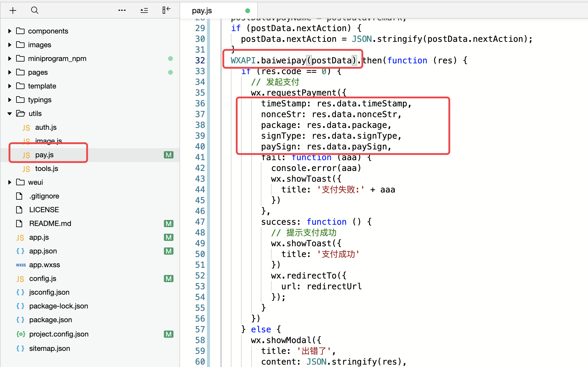Select pay.js in the file tree
The height and width of the screenshot is (367, 588).
point(44,155)
